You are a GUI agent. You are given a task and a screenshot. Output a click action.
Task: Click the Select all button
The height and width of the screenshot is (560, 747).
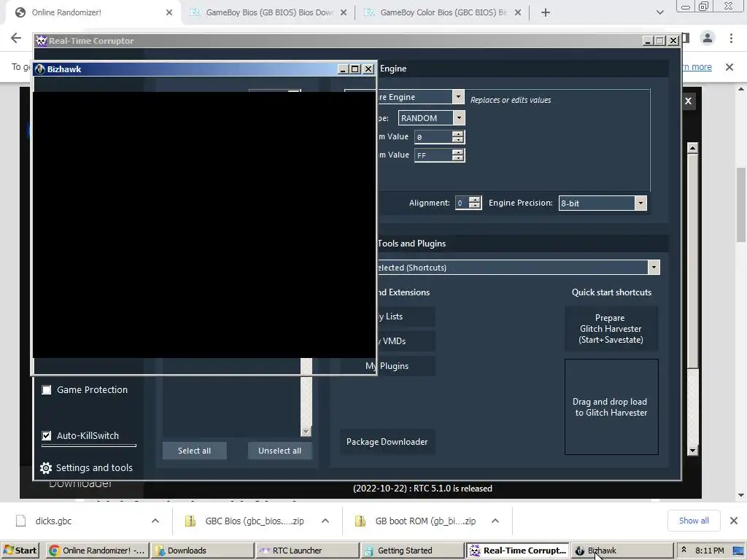tap(194, 451)
